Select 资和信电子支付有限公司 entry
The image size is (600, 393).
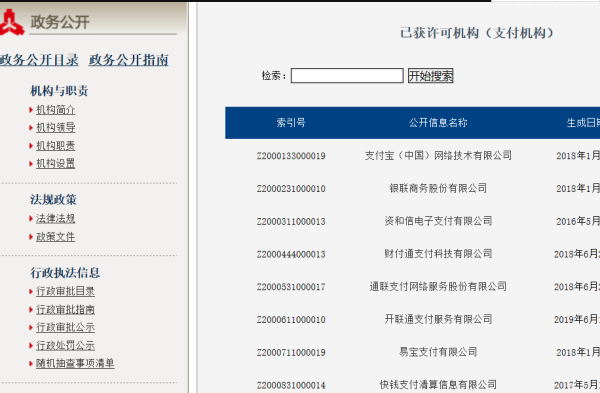(x=438, y=221)
